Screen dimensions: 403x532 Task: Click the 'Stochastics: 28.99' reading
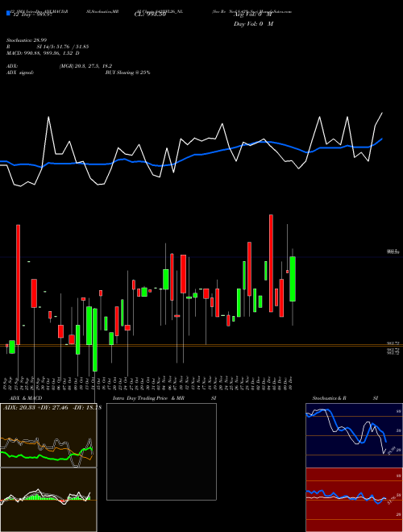(x=28, y=40)
